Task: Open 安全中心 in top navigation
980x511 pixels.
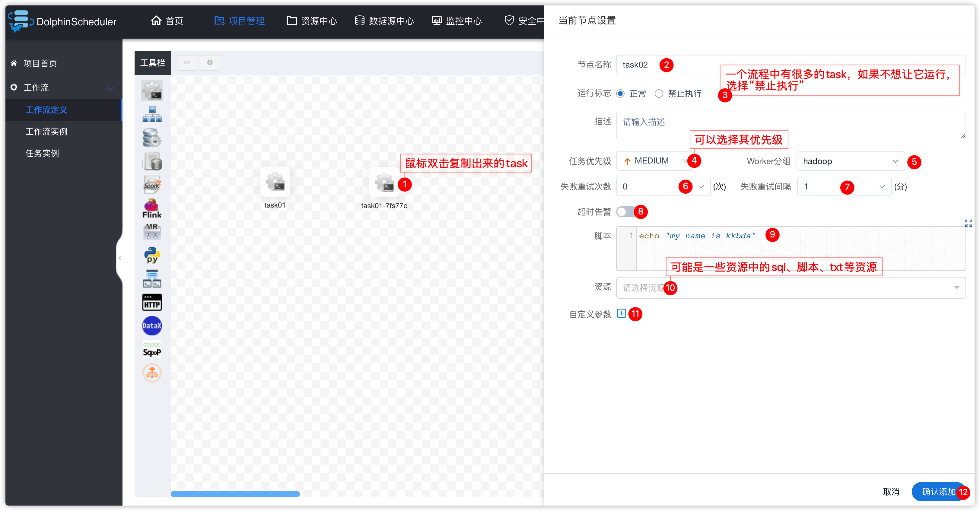Action: (524, 21)
